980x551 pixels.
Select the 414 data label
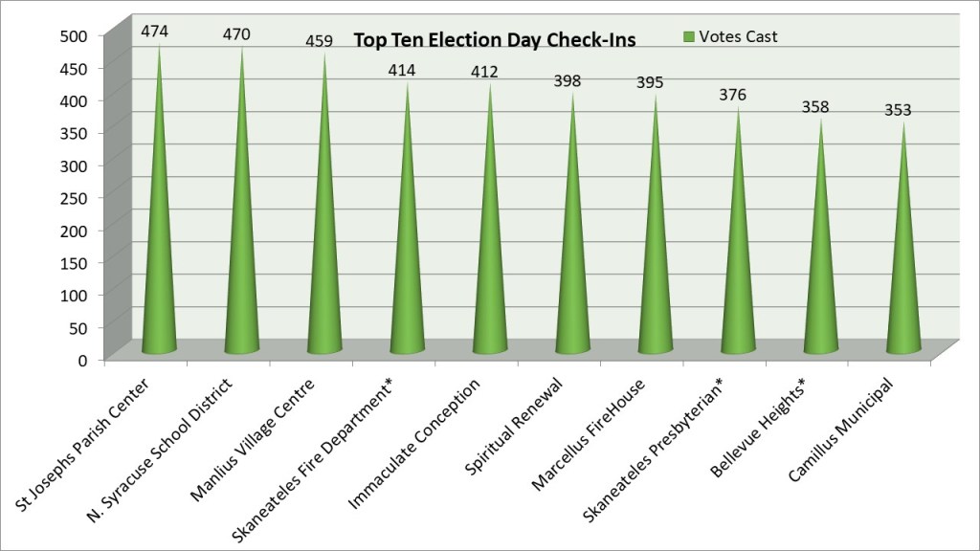pos(404,70)
